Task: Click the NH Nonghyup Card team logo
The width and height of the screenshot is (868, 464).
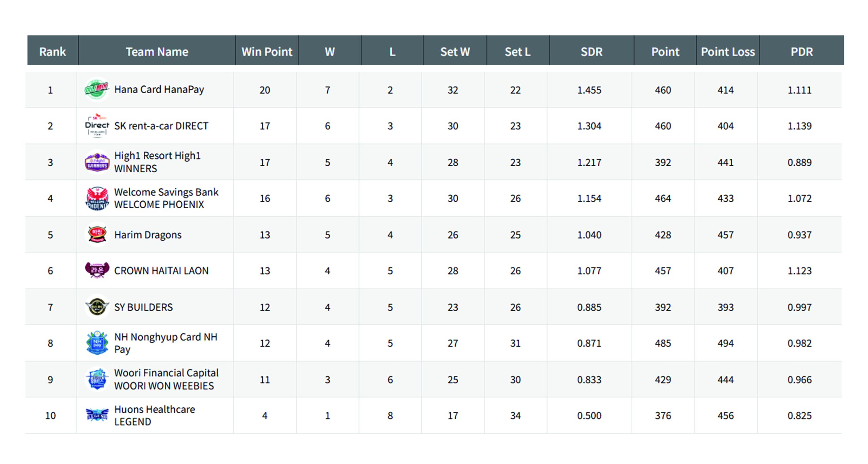Action: tap(97, 343)
